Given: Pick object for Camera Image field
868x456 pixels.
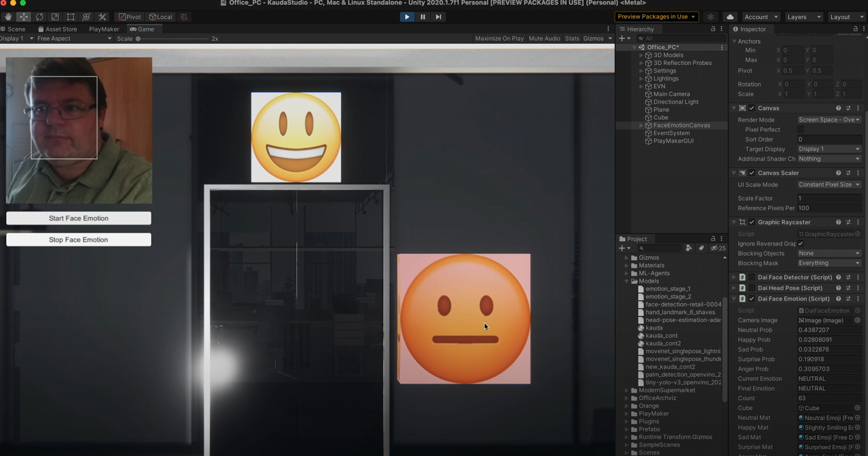Looking at the screenshot, I should (x=858, y=320).
